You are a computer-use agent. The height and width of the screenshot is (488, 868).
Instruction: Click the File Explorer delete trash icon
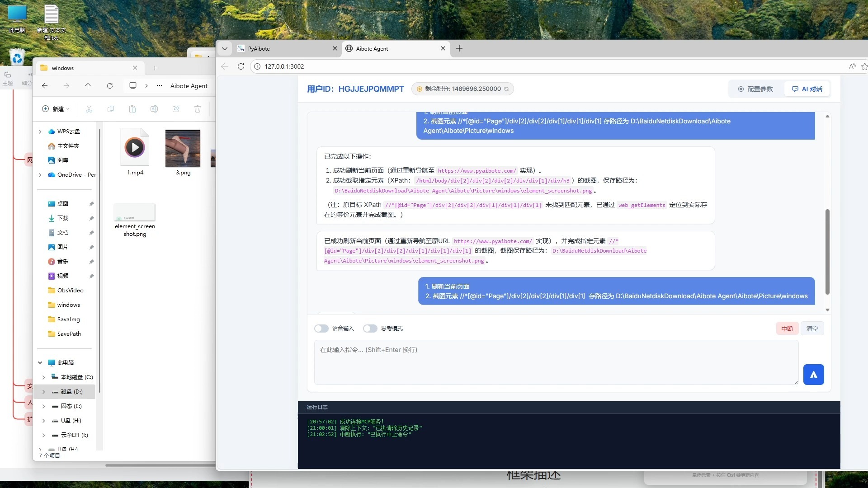[x=198, y=109]
